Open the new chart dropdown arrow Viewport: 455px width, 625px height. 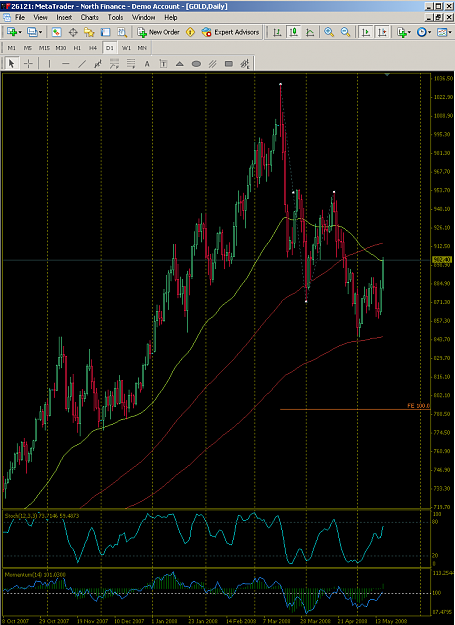coord(20,32)
